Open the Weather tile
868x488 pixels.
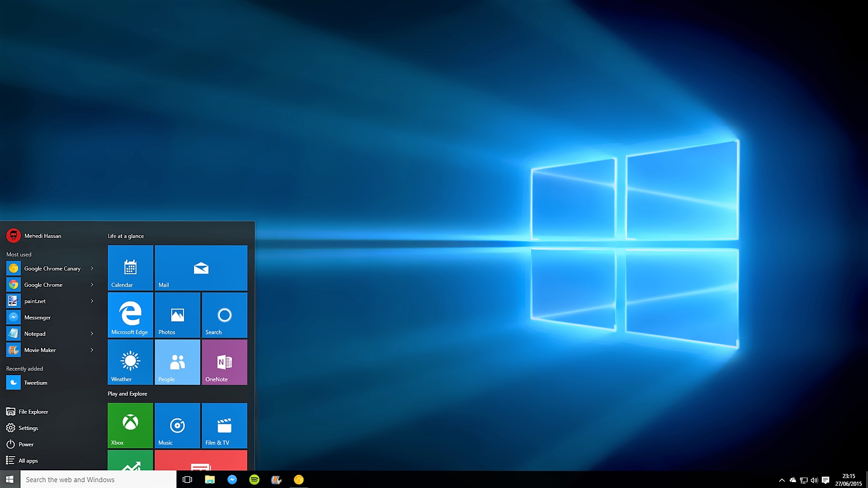point(130,362)
